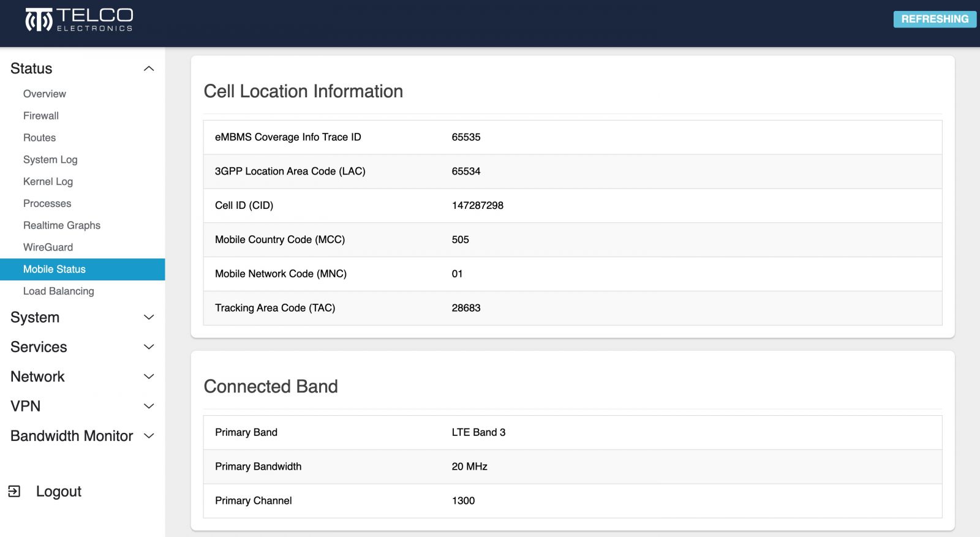Open the Overview page
The height and width of the screenshot is (537, 980).
pos(45,94)
